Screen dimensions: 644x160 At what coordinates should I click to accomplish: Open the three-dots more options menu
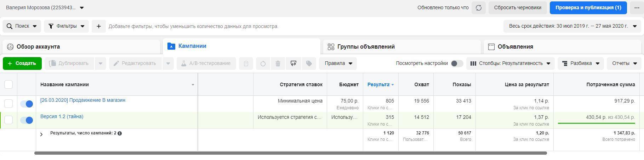pos(637,8)
